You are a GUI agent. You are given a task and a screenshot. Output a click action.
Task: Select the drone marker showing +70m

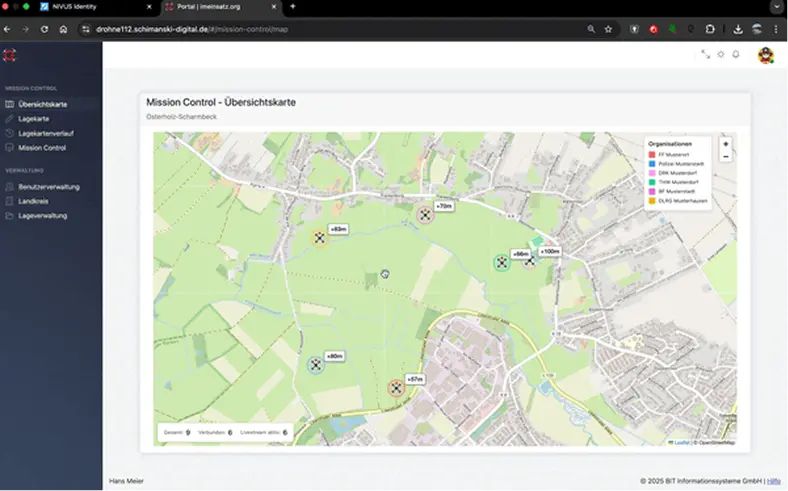(x=425, y=214)
